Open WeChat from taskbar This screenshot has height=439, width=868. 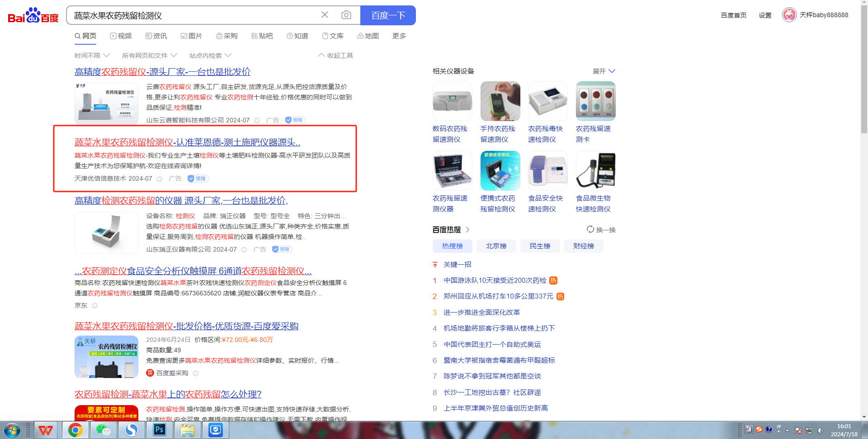pyautogui.click(x=103, y=430)
